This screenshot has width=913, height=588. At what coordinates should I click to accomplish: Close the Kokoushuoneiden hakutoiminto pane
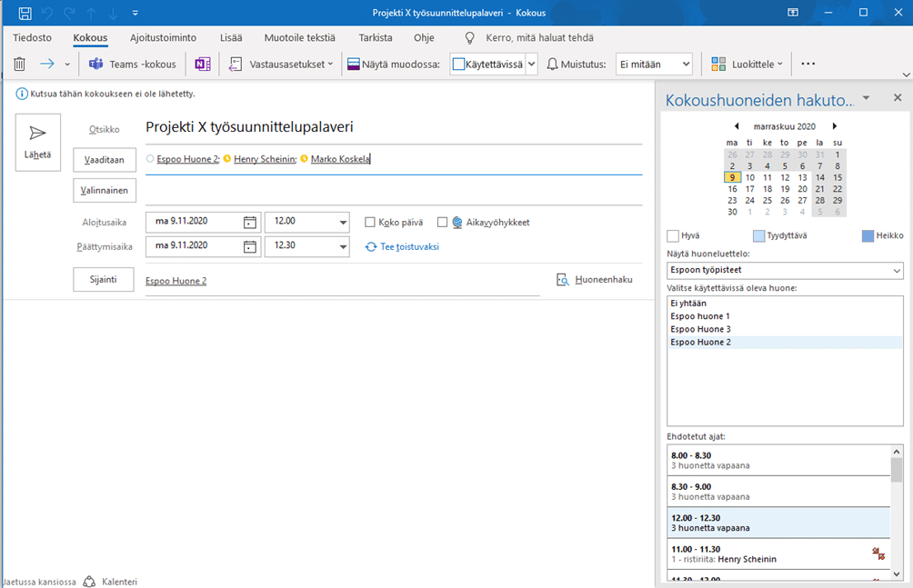coord(897,98)
